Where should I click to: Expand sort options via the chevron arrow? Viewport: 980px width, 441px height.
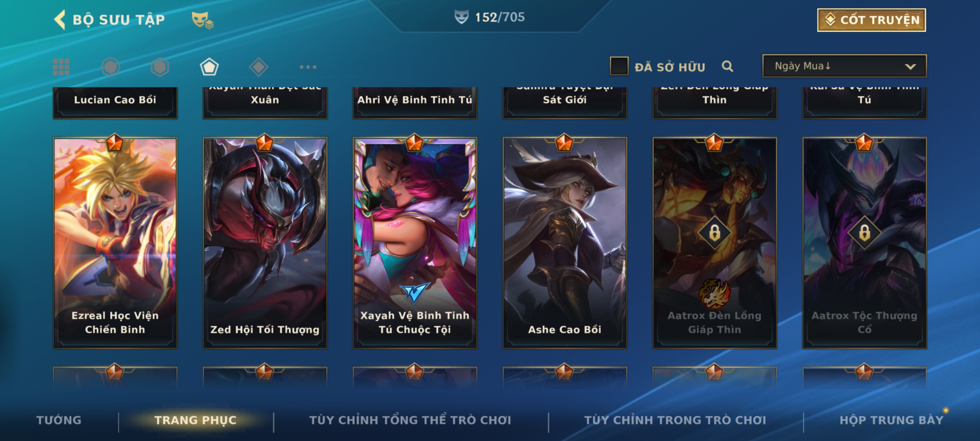click(x=910, y=67)
